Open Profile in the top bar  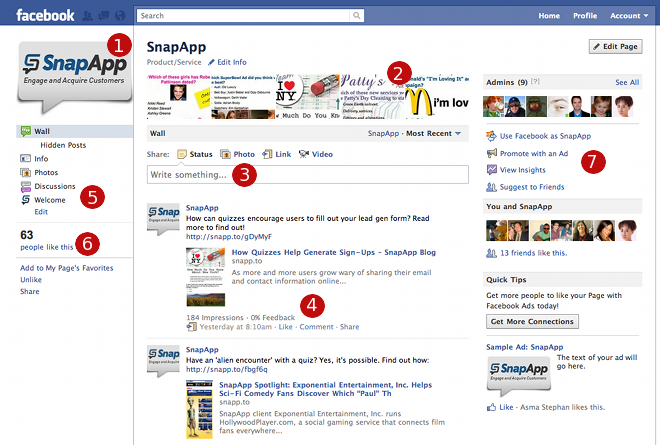coord(585,16)
